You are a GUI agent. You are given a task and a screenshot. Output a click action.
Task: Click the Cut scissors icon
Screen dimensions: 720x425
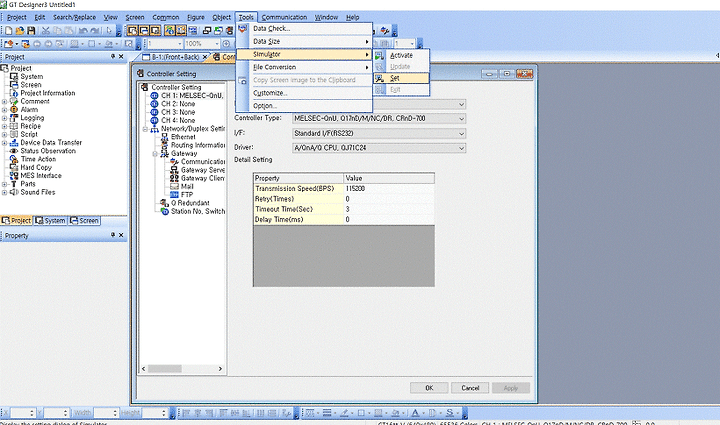click(x=45, y=31)
